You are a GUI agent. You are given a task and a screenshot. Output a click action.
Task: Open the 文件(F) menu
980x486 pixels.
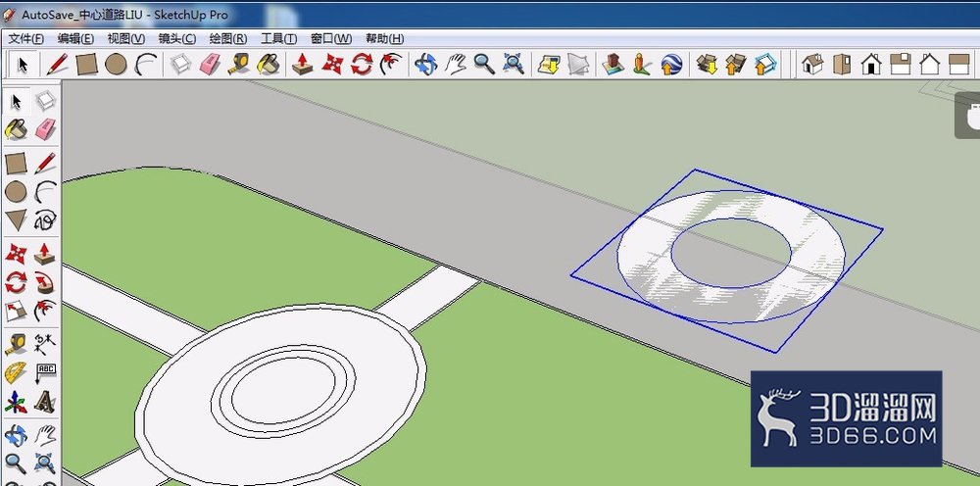click(x=26, y=39)
